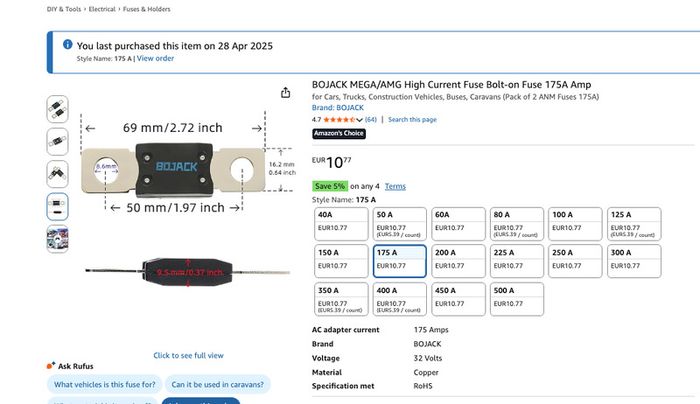Select third crossed fuses thumbnail
Image resolution: width=700 pixels, height=404 pixels.
58,174
